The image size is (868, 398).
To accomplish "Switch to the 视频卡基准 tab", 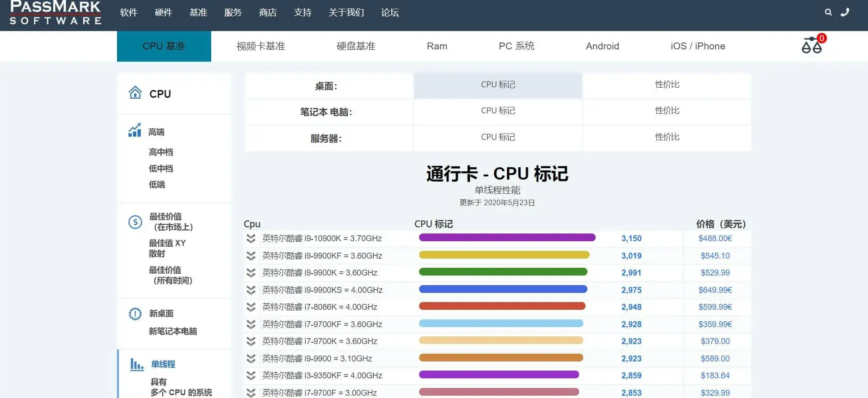I will coord(261,46).
